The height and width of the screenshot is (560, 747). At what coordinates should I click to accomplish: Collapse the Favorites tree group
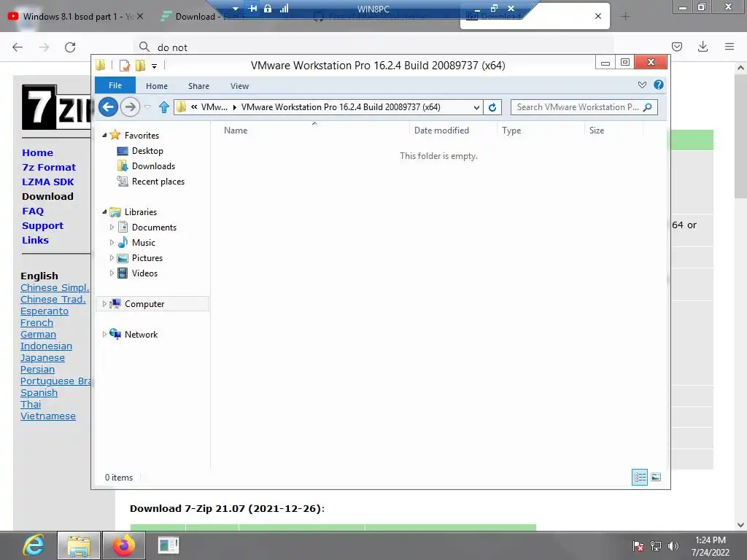point(104,135)
